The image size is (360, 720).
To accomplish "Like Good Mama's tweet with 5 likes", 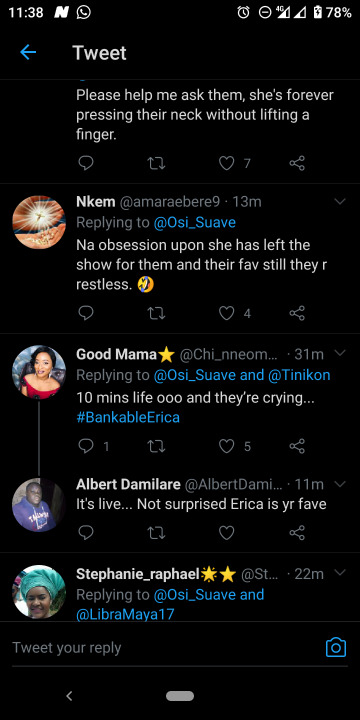I will pyautogui.click(x=226, y=446).
